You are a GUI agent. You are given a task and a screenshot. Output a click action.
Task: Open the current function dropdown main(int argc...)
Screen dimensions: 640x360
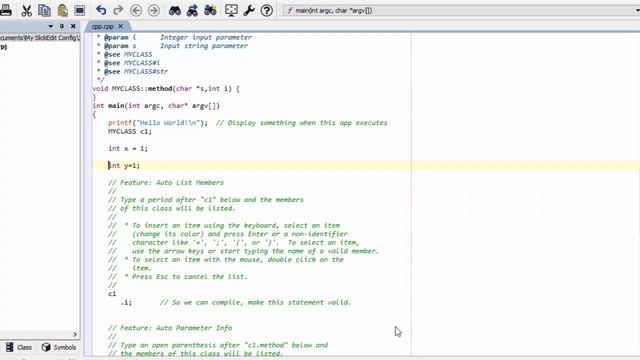coord(461,11)
